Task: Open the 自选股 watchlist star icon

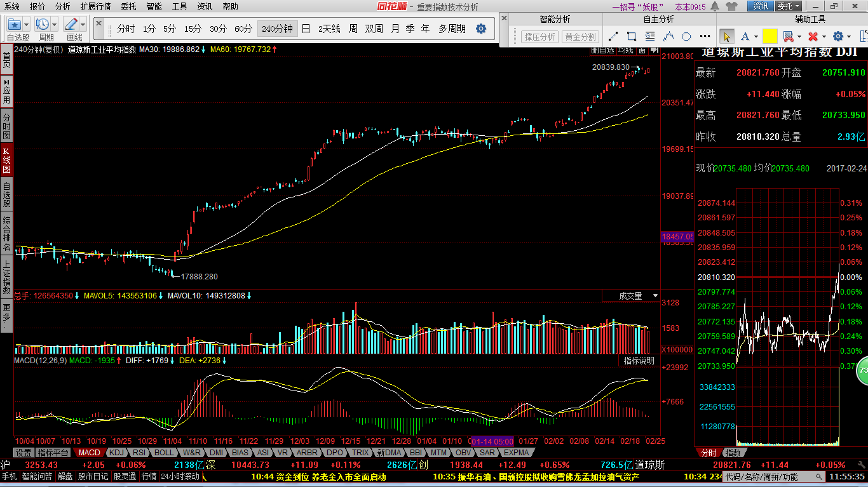Action: (15, 25)
